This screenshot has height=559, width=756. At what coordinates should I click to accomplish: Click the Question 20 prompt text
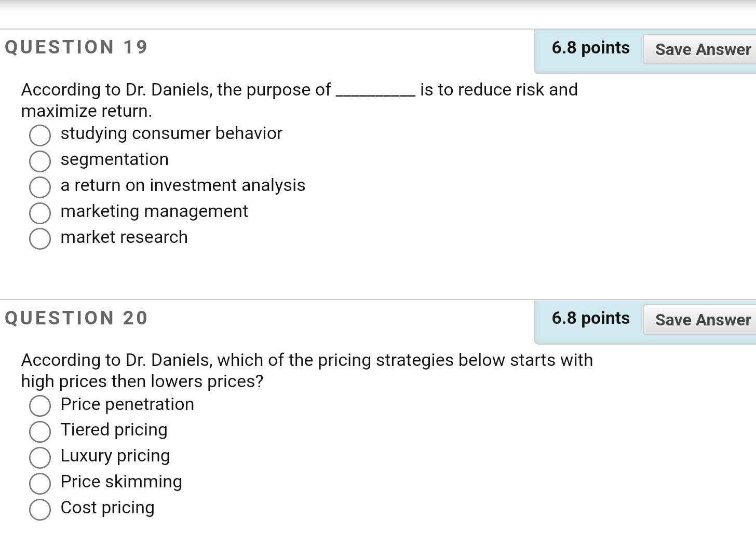(306, 360)
